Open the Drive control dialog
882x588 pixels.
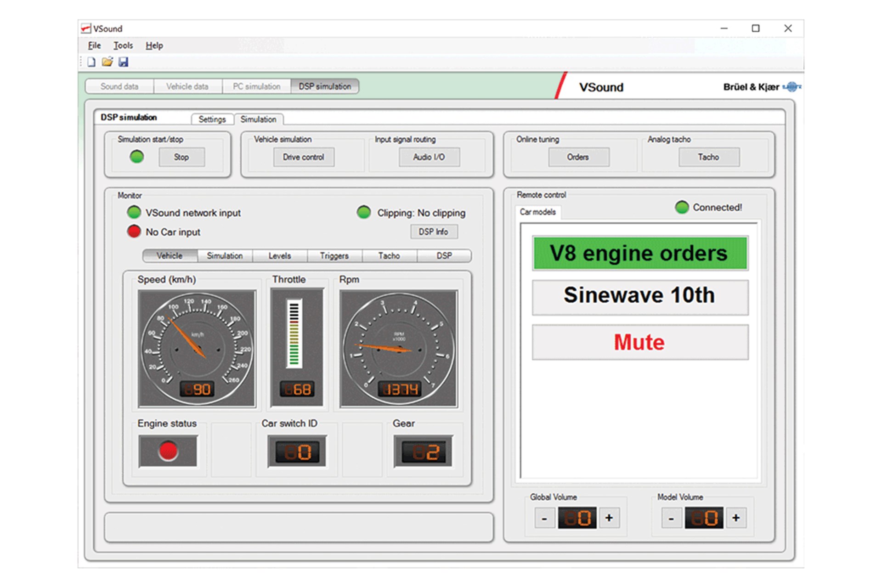coord(303,157)
